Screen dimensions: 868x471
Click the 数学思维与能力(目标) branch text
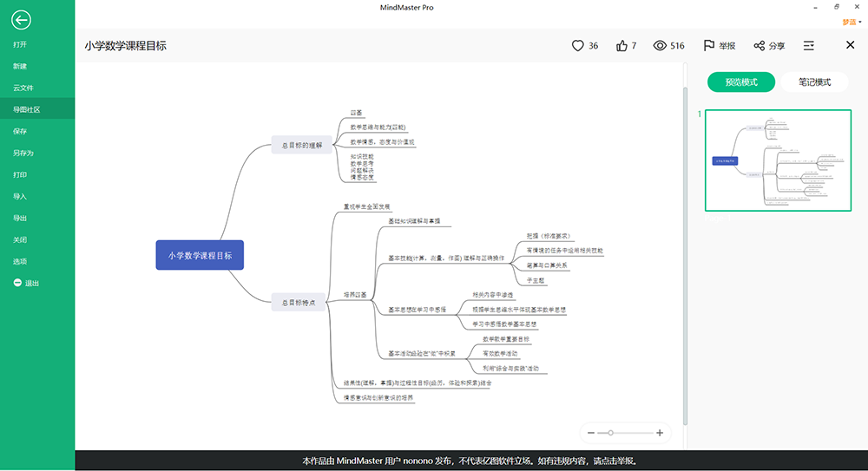[x=378, y=127]
